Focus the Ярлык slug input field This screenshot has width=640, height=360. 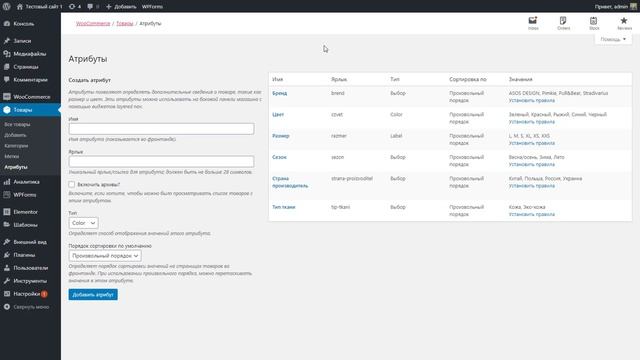(x=161, y=162)
